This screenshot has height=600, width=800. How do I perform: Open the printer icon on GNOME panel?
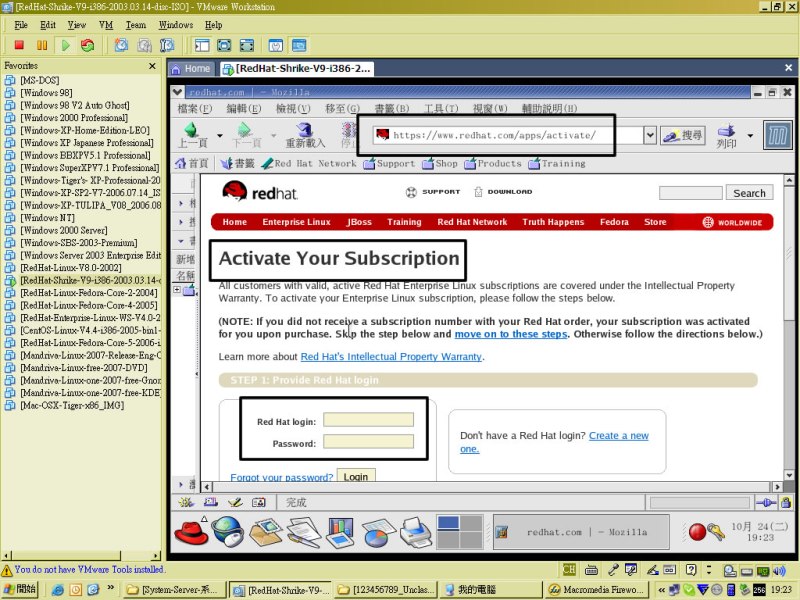pyautogui.click(x=415, y=532)
